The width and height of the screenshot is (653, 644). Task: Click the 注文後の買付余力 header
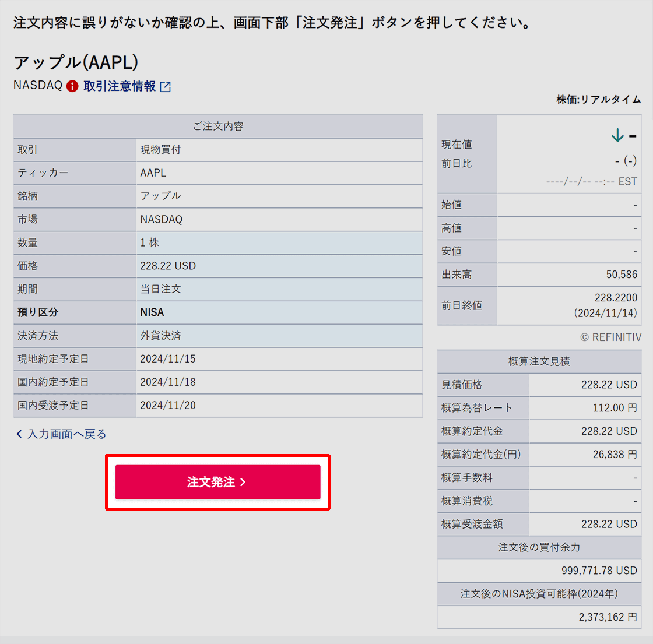pyautogui.click(x=539, y=547)
